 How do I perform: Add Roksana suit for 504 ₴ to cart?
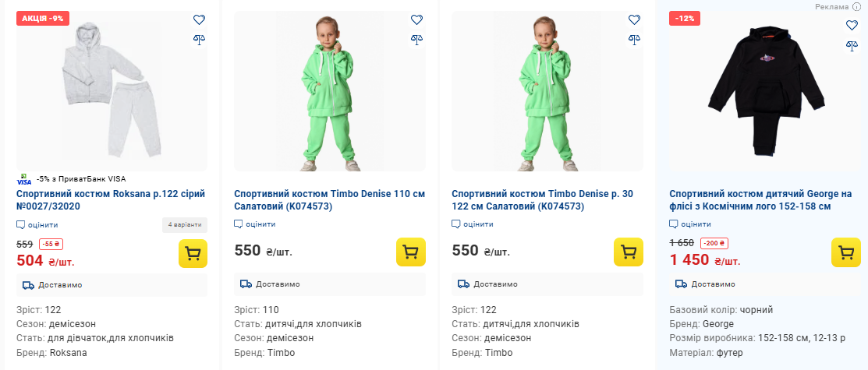click(193, 253)
